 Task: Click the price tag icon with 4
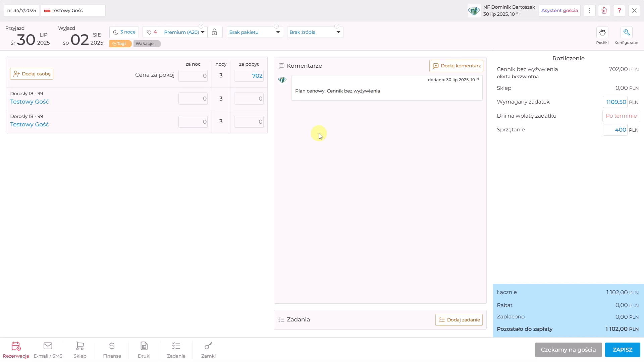pyautogui.click(x=152, y=32)
